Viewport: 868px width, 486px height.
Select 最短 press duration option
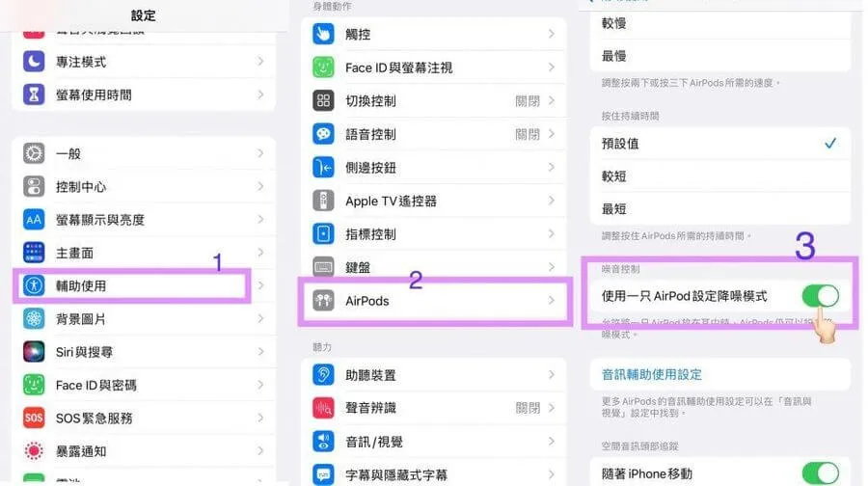720,208
